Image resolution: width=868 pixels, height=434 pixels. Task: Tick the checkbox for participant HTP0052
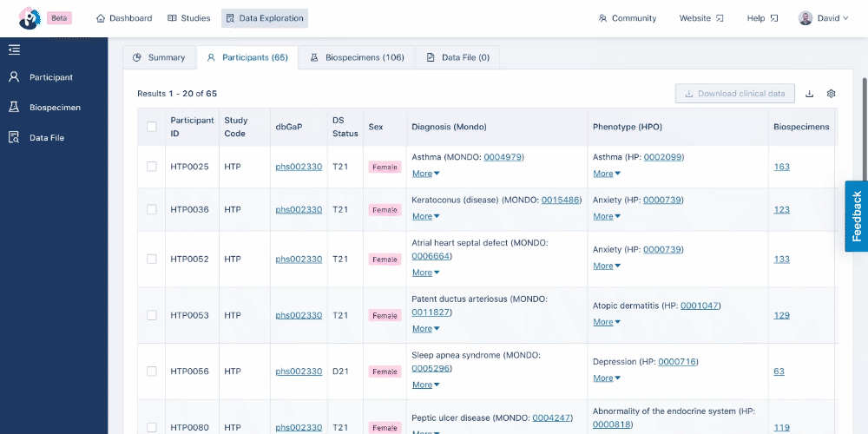(x=152, y=259)
